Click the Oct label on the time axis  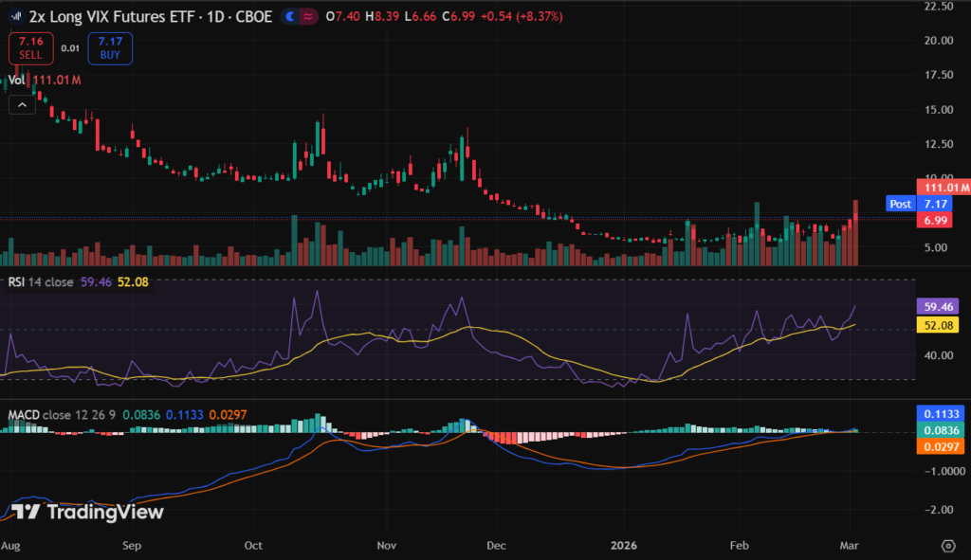252,546
